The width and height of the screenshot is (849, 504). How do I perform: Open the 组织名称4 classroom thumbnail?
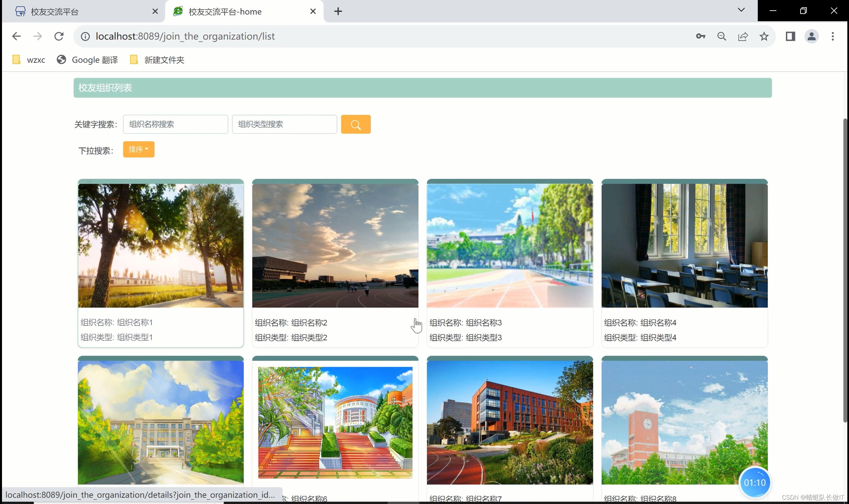tap(684, 245)
